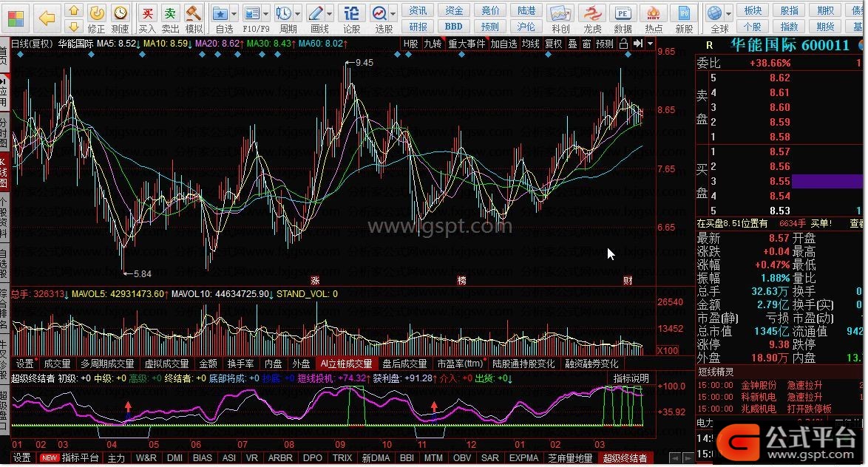This screenshot has height=467, width=868.
Task: Click the 兆威机电 alert row
Action: pos(778,409)
